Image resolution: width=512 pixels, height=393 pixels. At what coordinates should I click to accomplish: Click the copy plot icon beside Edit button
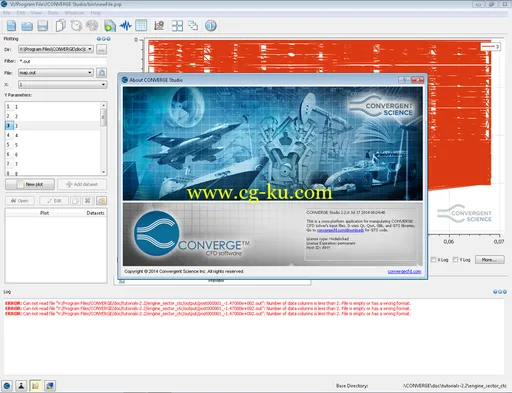coord(76,201)
